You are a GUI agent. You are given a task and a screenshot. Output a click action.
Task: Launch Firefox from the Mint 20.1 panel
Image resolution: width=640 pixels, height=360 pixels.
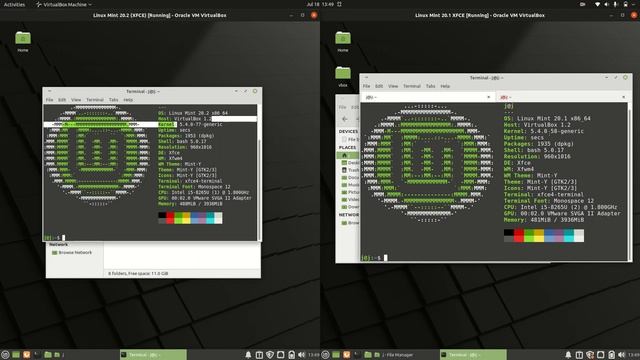347,355
